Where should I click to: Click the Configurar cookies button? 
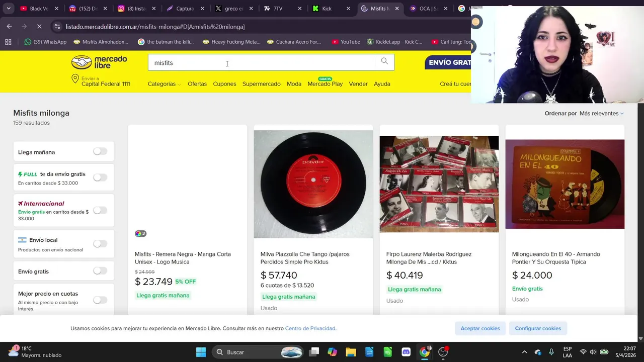(538, 328)
